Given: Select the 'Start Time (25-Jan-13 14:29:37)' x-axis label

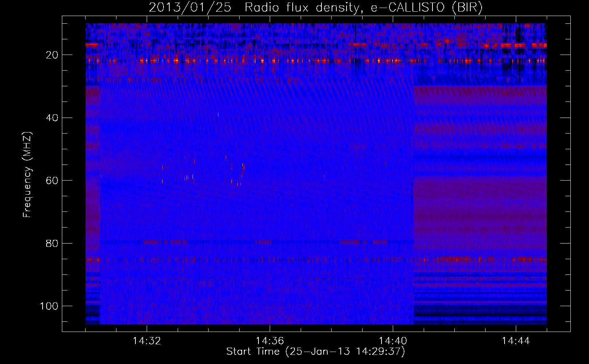Looking at the screenshot, I should coord(316,351).
